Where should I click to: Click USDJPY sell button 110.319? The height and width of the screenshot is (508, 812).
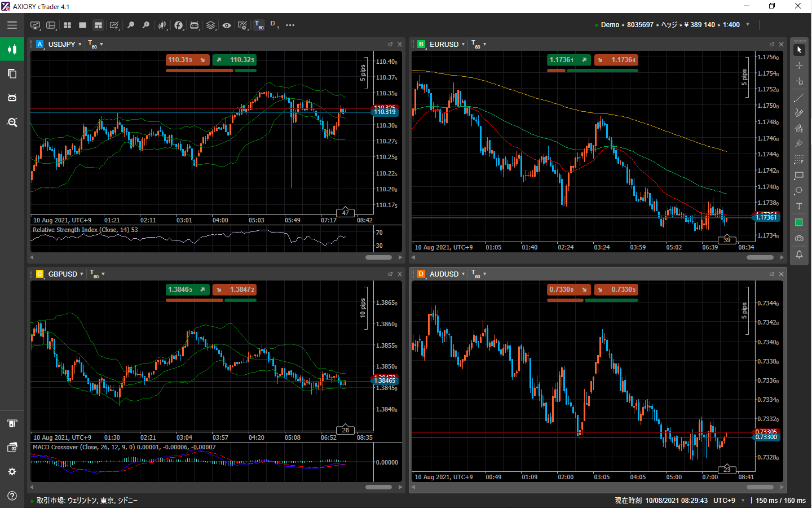pos(187,60)
